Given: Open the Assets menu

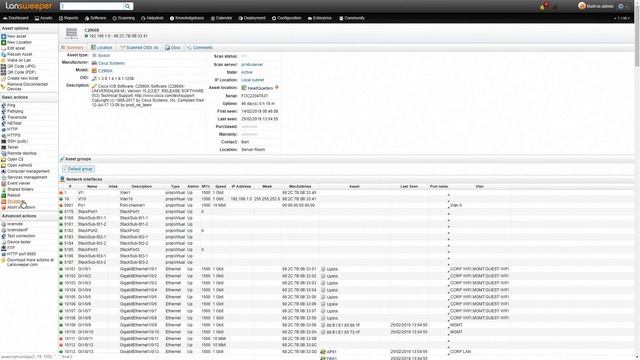Looking at the screenshot, I should [43, 18].
